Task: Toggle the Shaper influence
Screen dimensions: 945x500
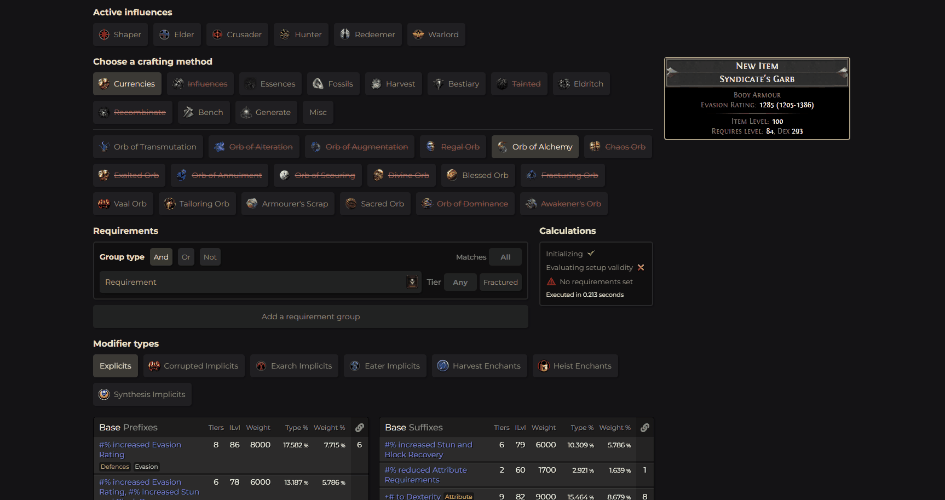Action: pos(120,34)
